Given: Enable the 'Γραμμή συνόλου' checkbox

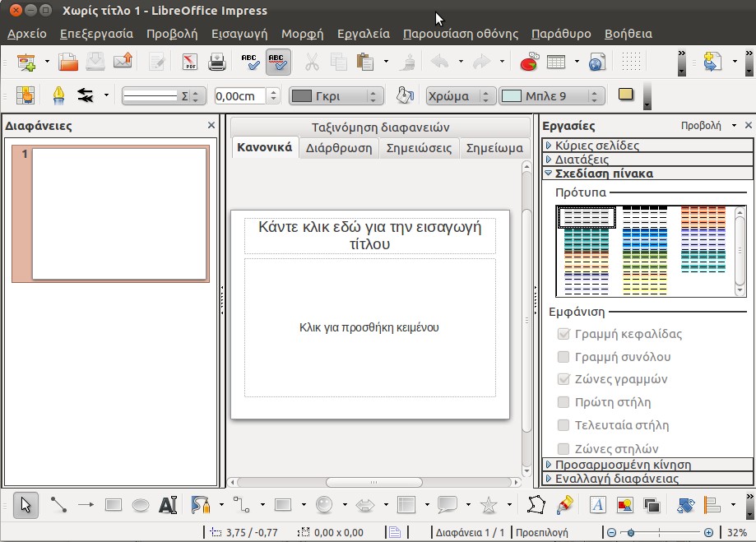Looking at the screenshot, I should point(564,357).
